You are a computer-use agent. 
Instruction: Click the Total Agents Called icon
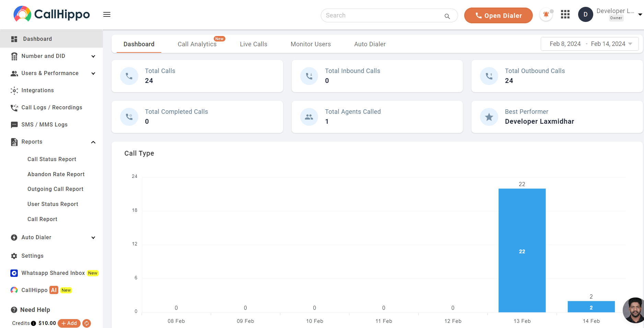point(309,117)
